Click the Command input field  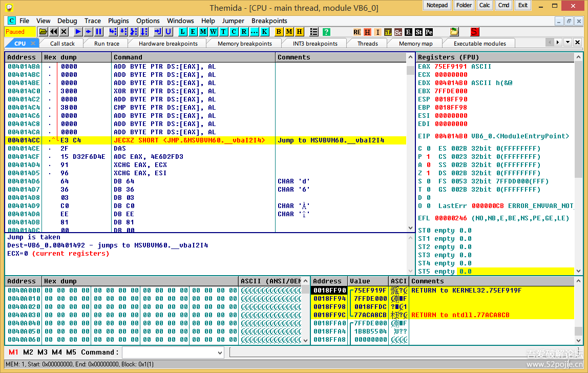[170, 353]
